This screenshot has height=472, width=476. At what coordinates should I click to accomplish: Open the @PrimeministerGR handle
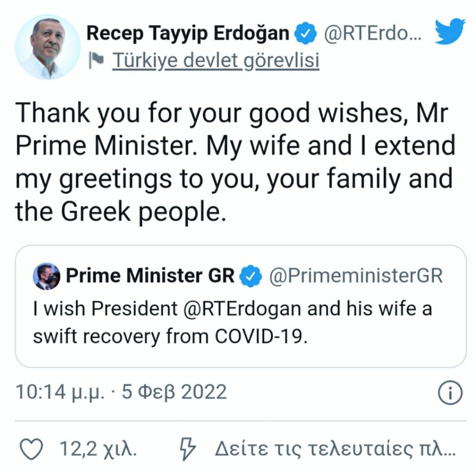pos(356,276)
